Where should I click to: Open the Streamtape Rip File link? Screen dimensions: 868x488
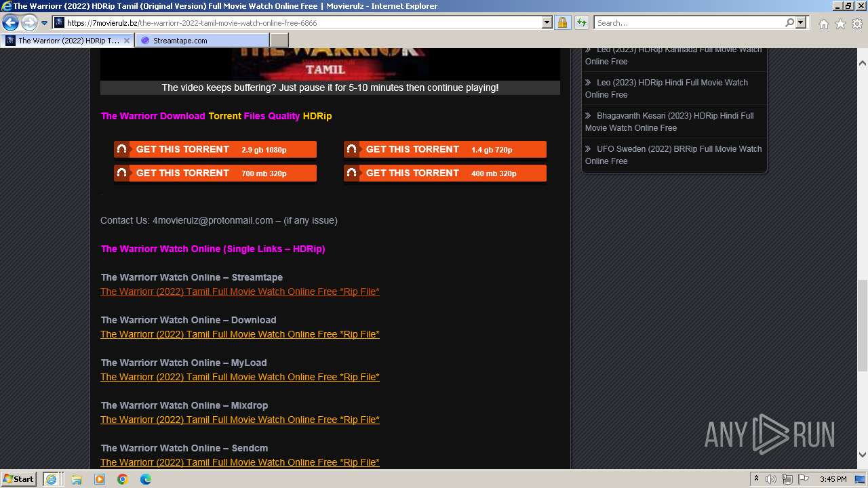240,291
